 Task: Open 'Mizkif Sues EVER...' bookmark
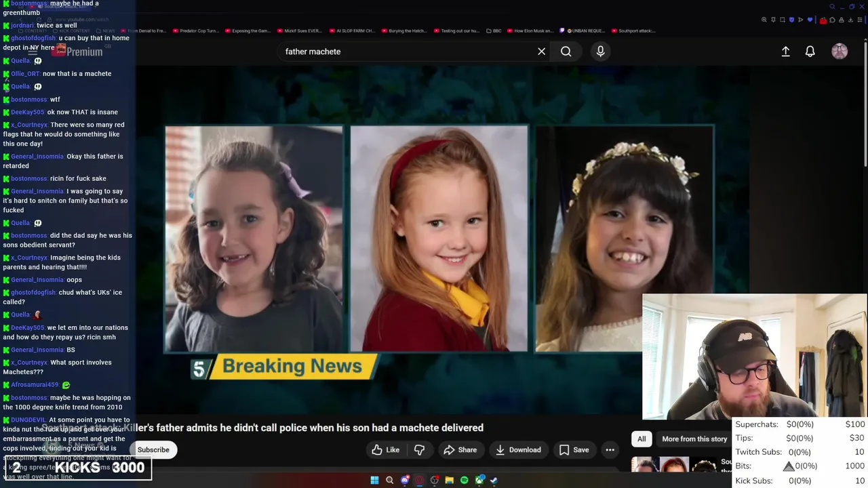299,30
